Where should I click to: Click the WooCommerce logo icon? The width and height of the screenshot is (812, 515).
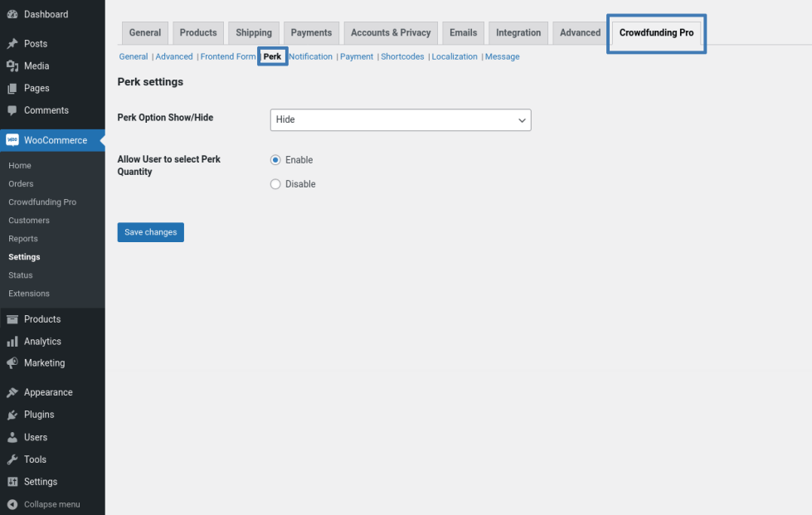tap(12, 140)
